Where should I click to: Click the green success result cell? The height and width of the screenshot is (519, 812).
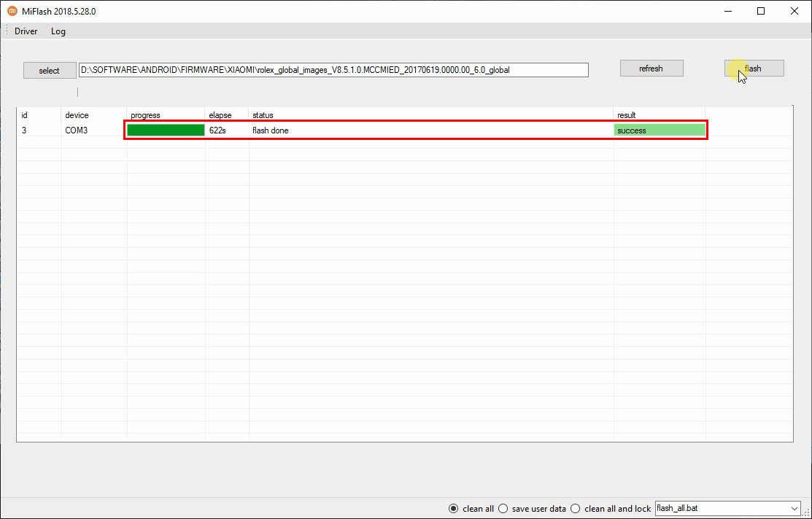pos(660,130)
